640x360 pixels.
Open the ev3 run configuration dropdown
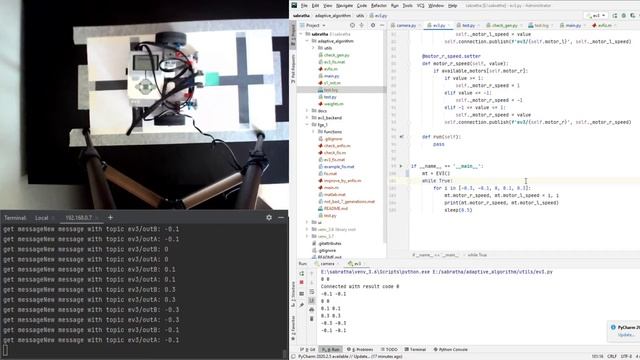(x=596, y=16)
